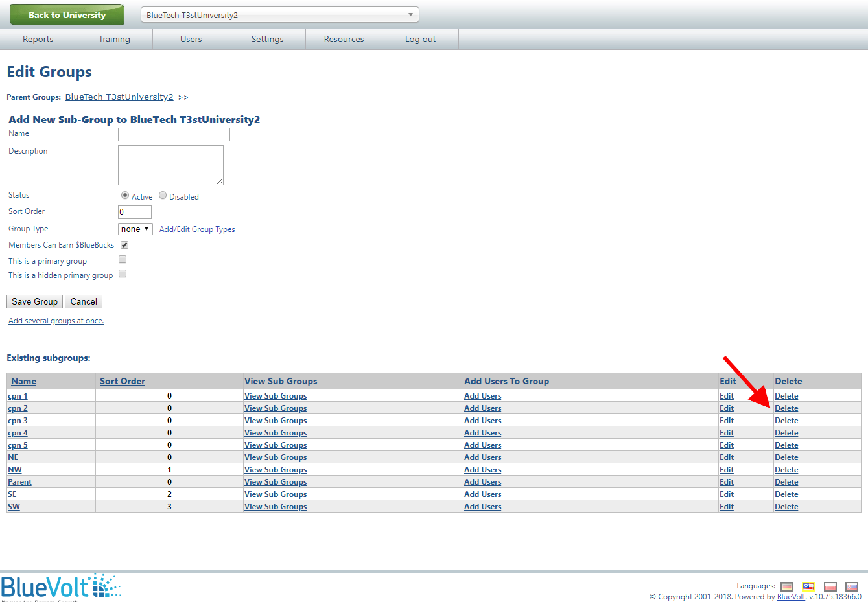868x602 pixels.
Task: Click Back to University button
Action: click(67, 15)
